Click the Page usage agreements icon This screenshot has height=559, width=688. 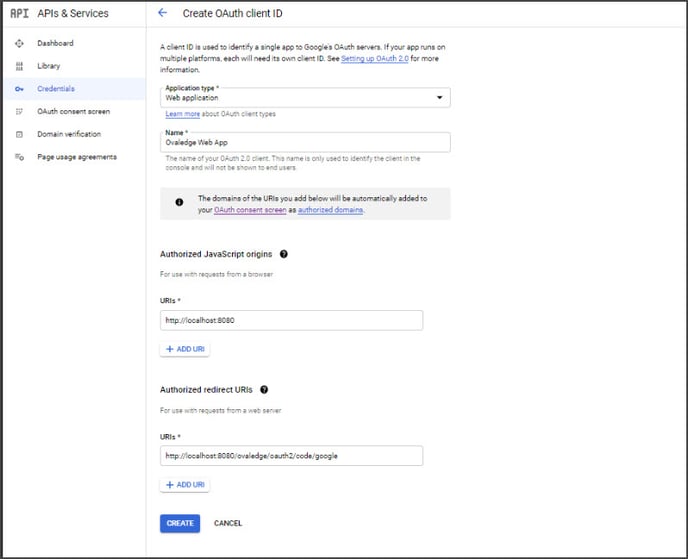[x=19, y=157]
